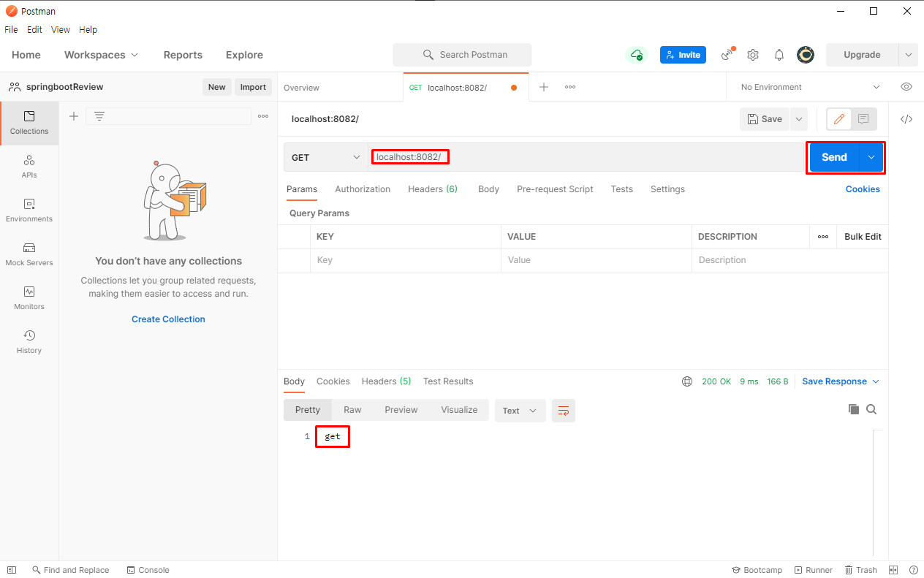This screenshot has height=578, width=924.
Task: Switch to the Authorization tab
Action: (363, 189)
